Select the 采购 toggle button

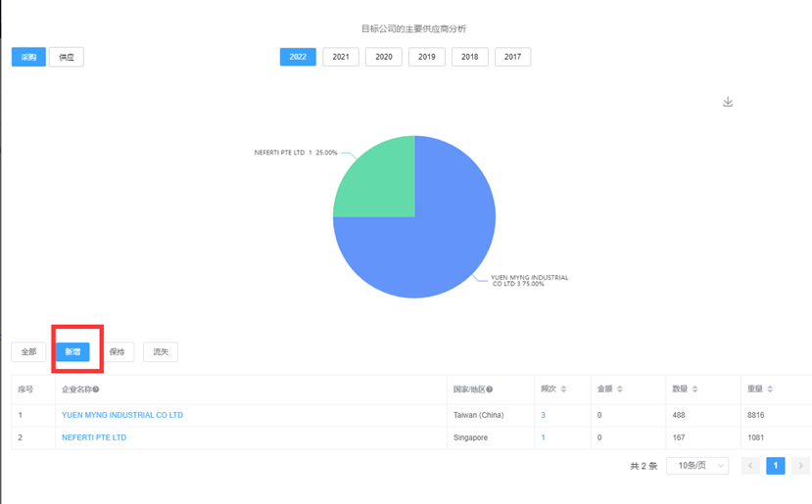(x=28, y=57)
